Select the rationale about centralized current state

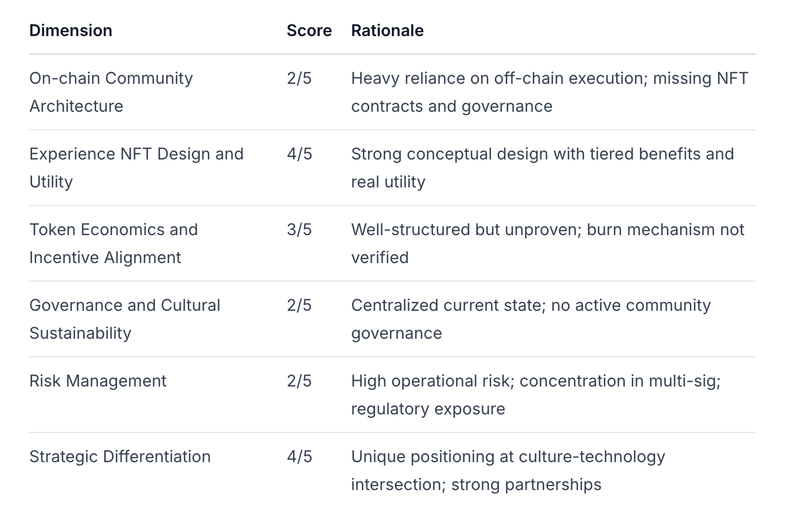[x=531, y=319]
